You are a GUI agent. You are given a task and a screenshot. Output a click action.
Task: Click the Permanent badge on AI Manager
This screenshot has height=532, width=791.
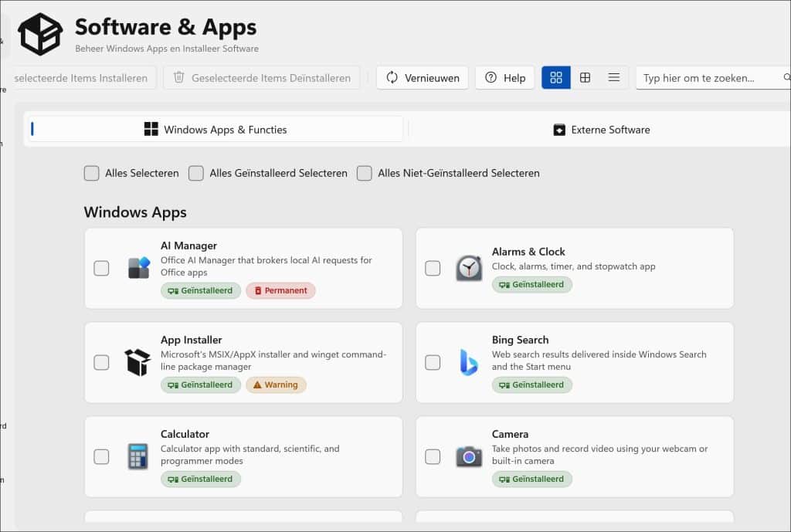click(x=280, y=290)
